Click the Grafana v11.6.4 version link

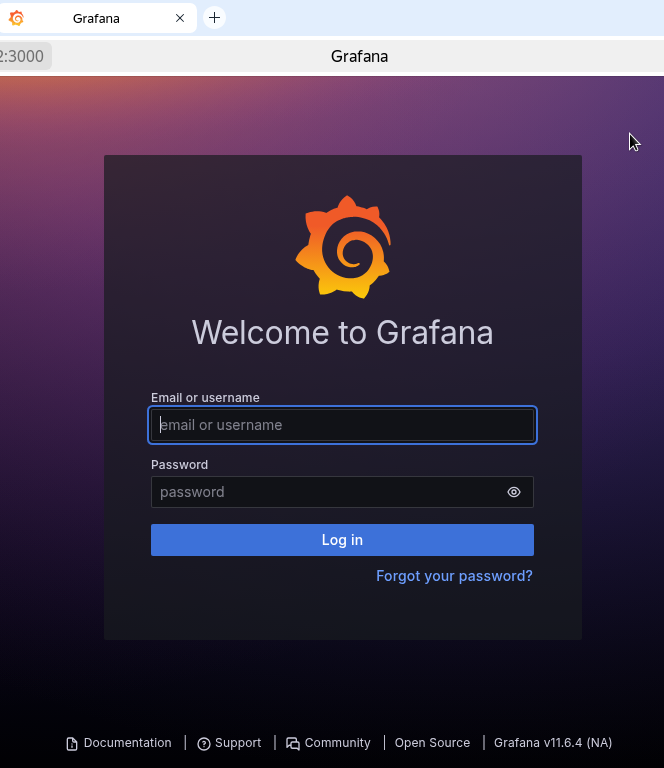coord(553,743)
